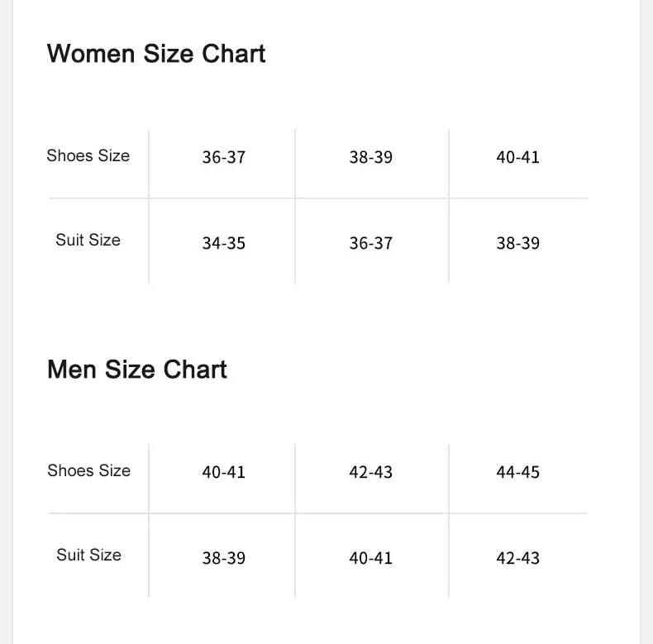Click the Men Size Chart heading
Image resolution: width=653 pixels, height=644 pixels.
(137, 369)
